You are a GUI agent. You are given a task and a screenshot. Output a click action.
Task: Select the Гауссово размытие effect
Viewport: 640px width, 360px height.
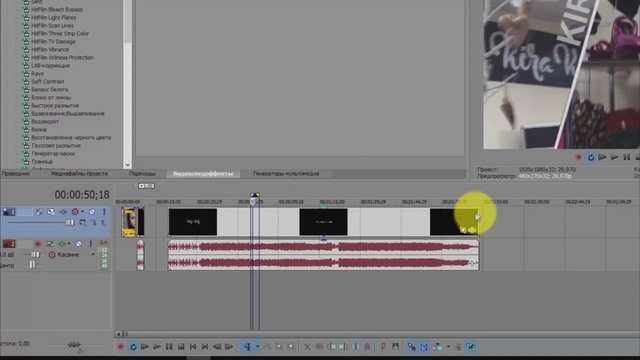(x=56, y=146)
